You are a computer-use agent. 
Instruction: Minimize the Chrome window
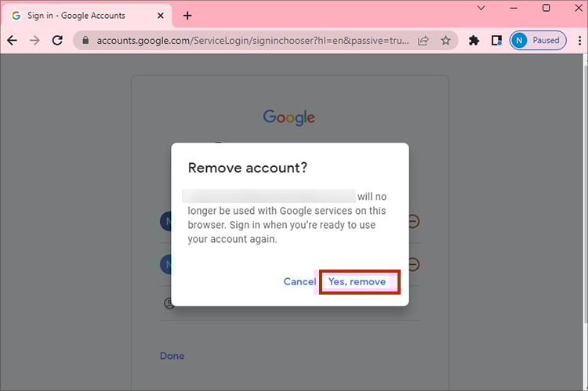(514, 8)
